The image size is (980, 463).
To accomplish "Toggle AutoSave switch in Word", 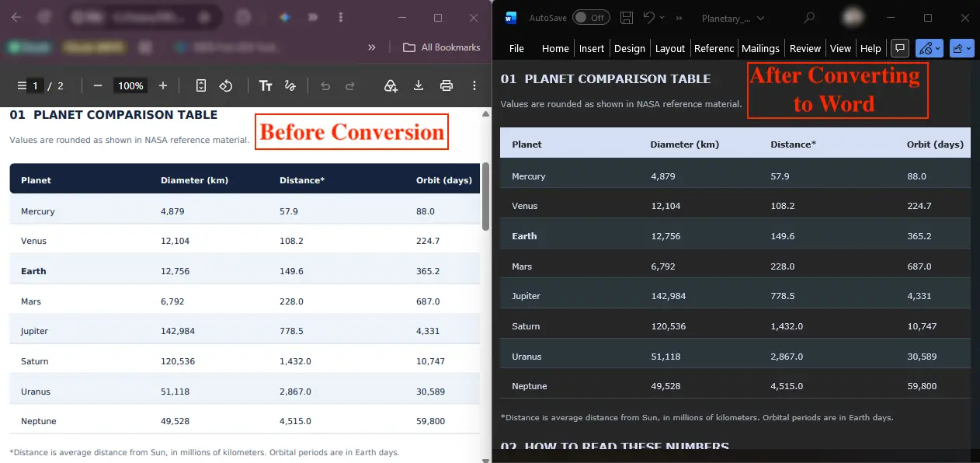I will point(591,17).
